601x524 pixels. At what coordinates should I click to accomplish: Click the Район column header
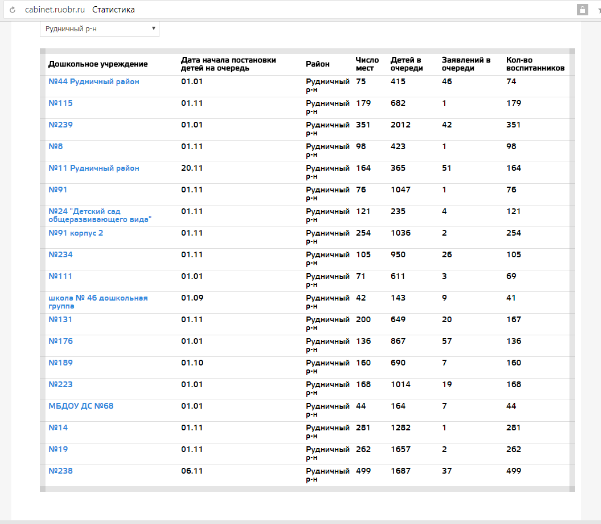(x=317, y=64)
